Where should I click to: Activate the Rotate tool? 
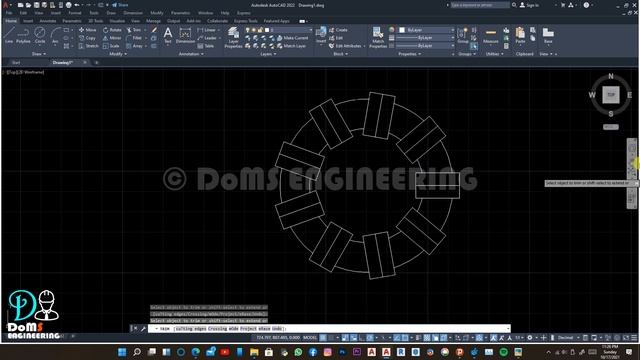pyautogui.click(x=112, y=30)
